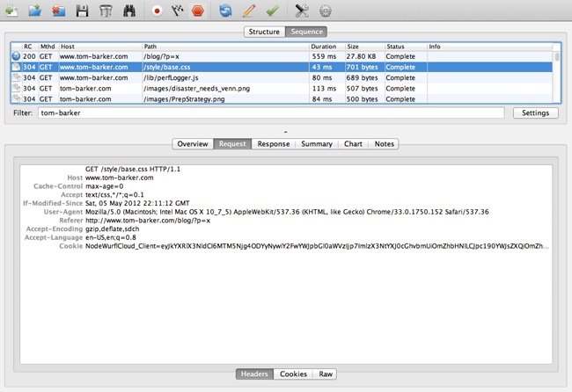This screenshot has width=572, height=392.
Task: Show the Cookies view at the bottom
Action: 293,374
